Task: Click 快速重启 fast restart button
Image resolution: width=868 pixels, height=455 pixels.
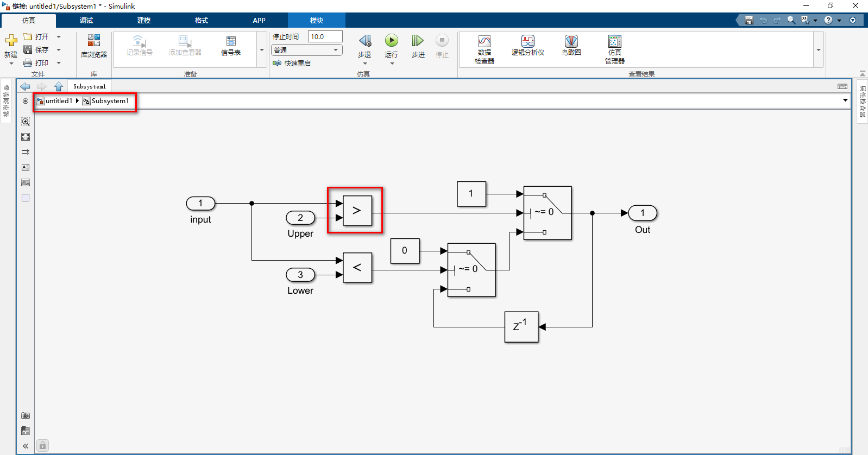Action: pos(292,64)
